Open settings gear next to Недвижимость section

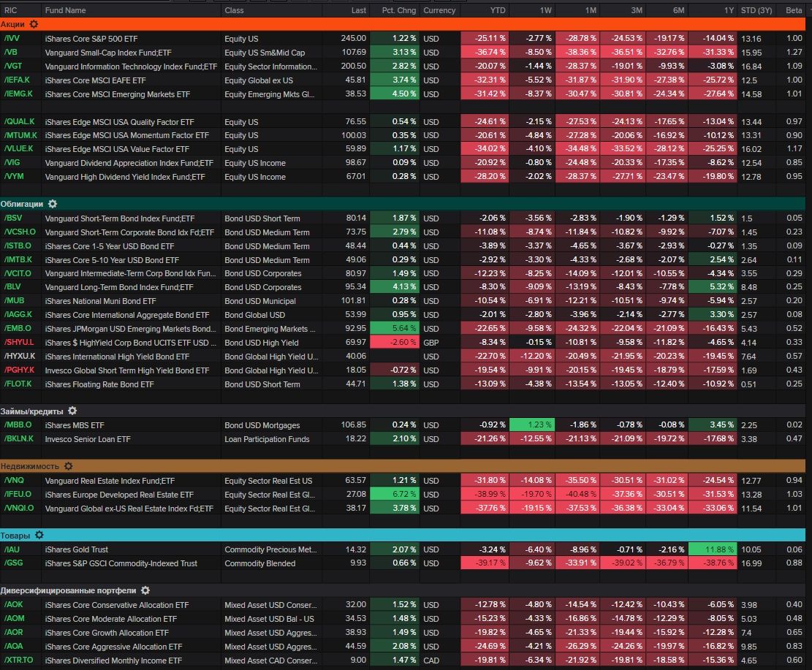point(69,466)
